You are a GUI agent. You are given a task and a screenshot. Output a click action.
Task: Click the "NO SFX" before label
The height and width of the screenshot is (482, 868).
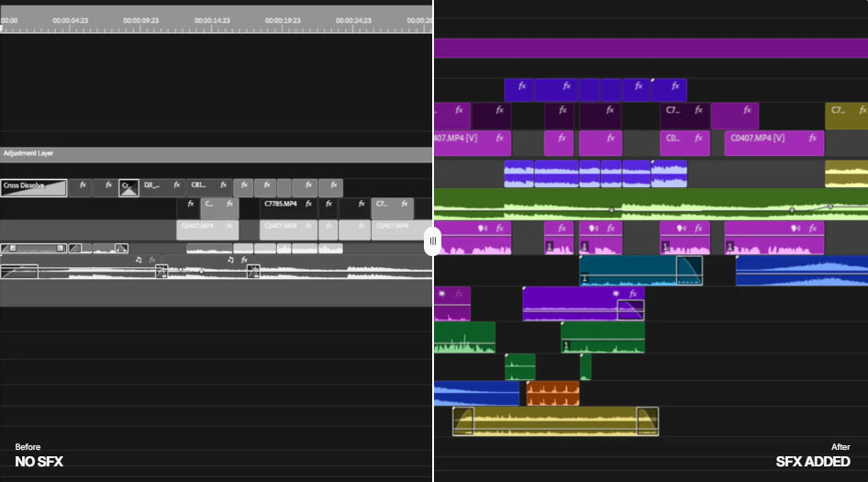(x=39, y=462)
